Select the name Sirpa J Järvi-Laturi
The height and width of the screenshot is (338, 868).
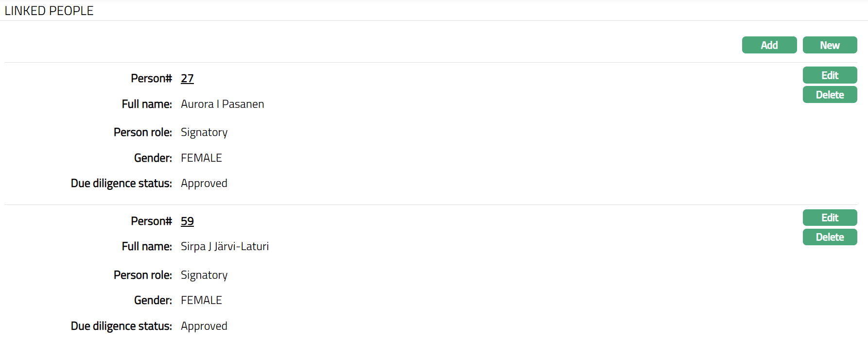[x=225, y=247]
